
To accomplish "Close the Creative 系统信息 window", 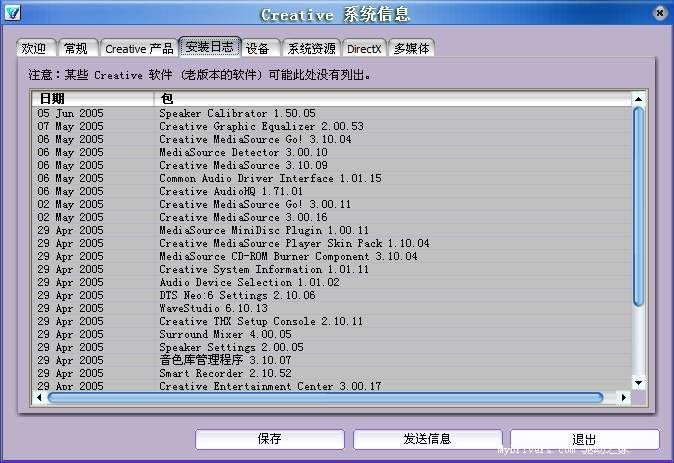I will coord(660,13).
